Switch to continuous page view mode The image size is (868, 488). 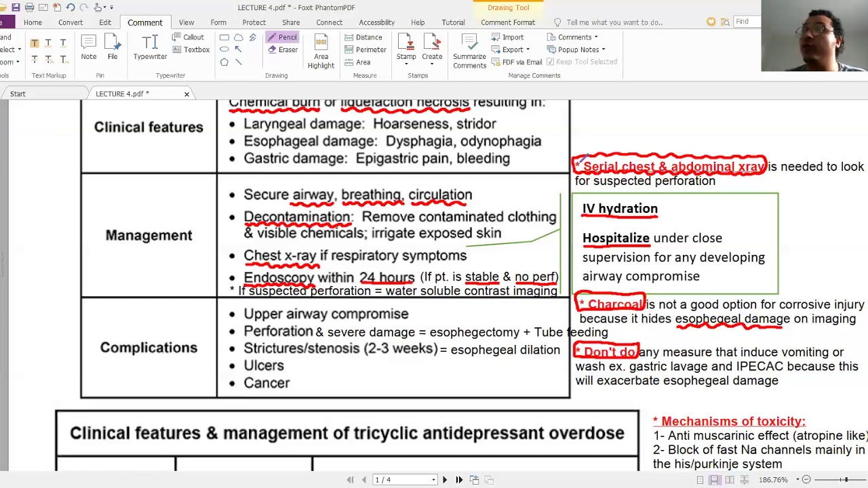click(715, 480)
